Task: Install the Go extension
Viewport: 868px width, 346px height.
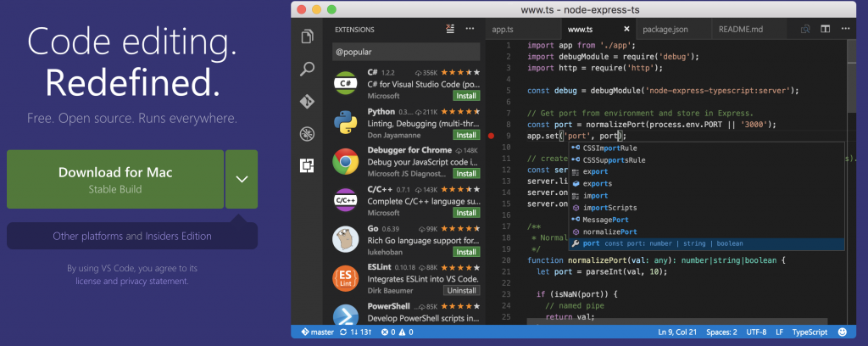Action: point(466,252)
